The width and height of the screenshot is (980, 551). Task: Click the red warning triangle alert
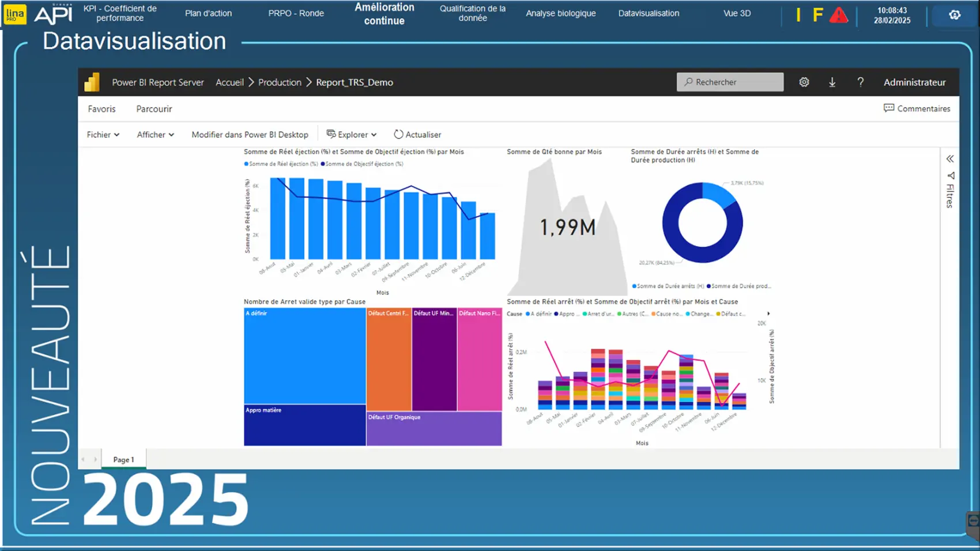click(x=838, y=15)
